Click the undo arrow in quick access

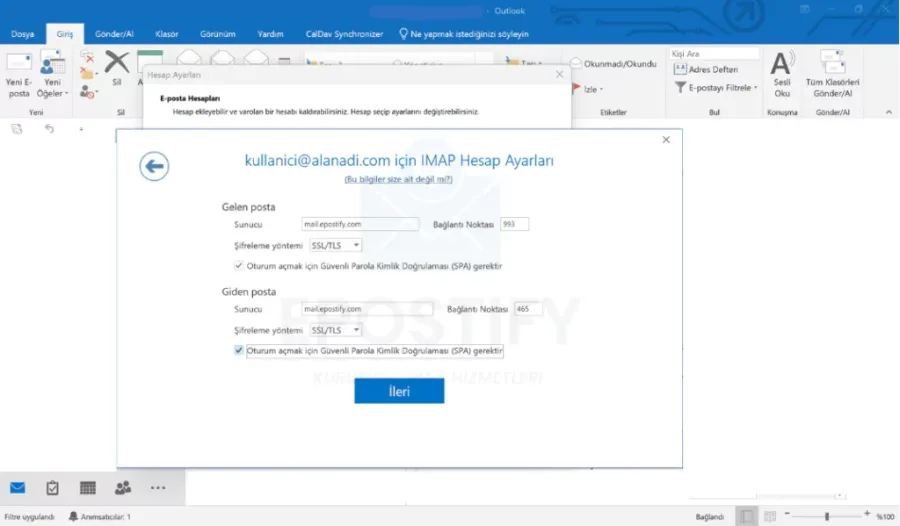click(x=49, y=129)
